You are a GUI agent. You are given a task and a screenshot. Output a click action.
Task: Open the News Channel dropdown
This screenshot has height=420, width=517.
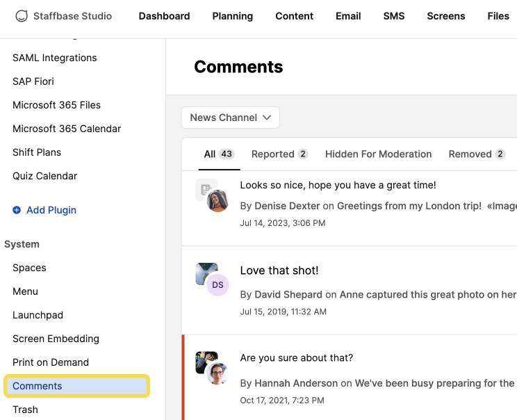tap(231, 118)
